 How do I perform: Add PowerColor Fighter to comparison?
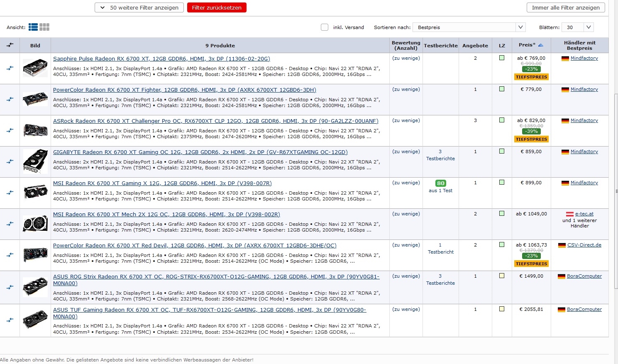point(10,99)
